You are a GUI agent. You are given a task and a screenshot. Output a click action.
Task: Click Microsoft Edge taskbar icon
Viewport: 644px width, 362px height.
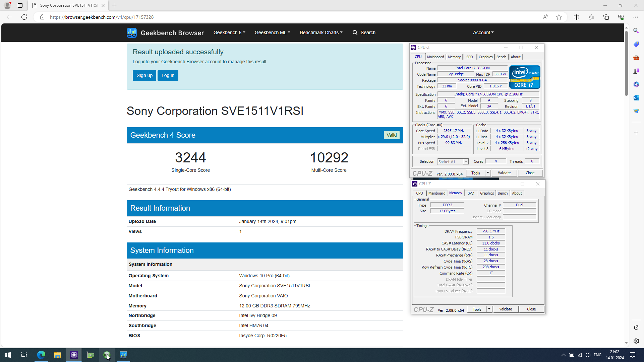pos(41,355)
